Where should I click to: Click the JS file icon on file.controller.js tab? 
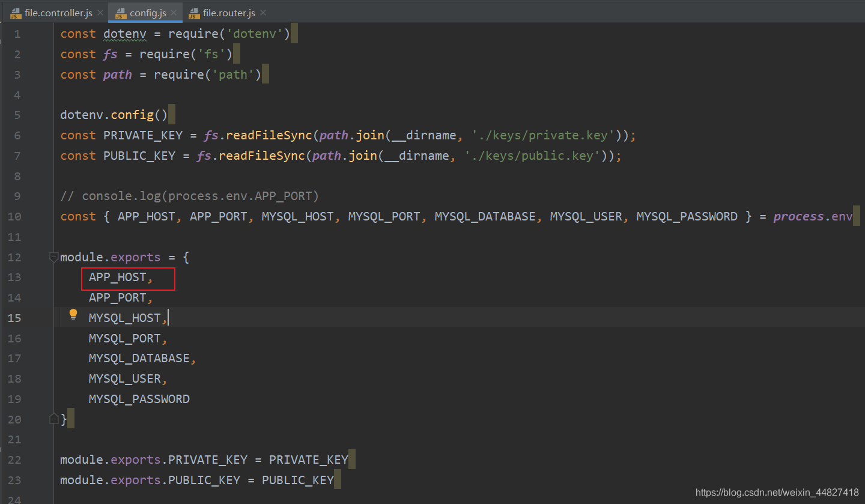coord(16,13)
